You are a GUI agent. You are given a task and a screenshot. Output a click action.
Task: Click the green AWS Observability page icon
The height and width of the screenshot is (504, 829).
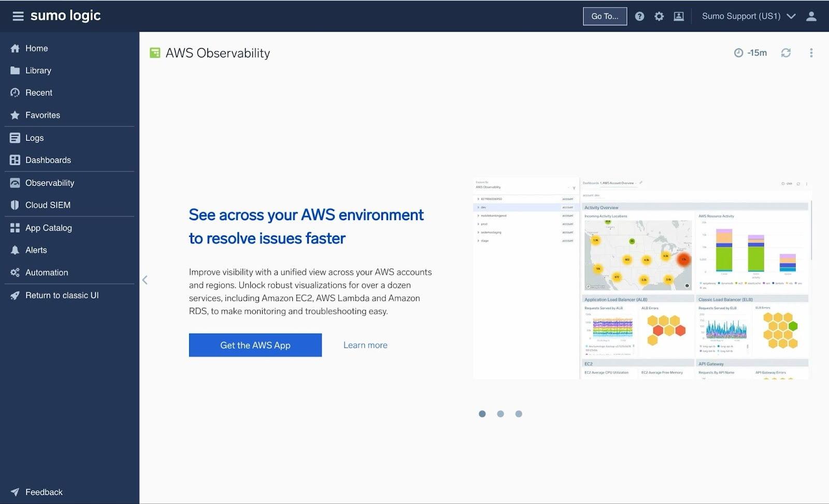coord(154,53)
